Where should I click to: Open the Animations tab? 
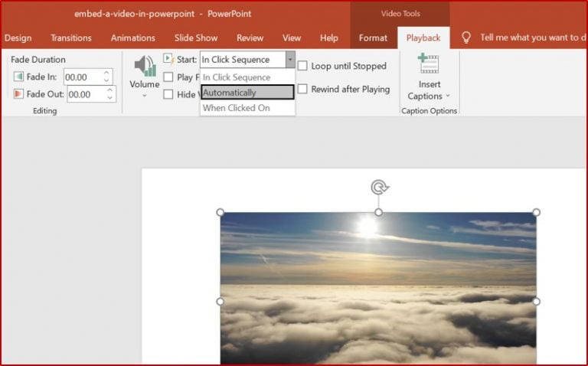(132, 38)
